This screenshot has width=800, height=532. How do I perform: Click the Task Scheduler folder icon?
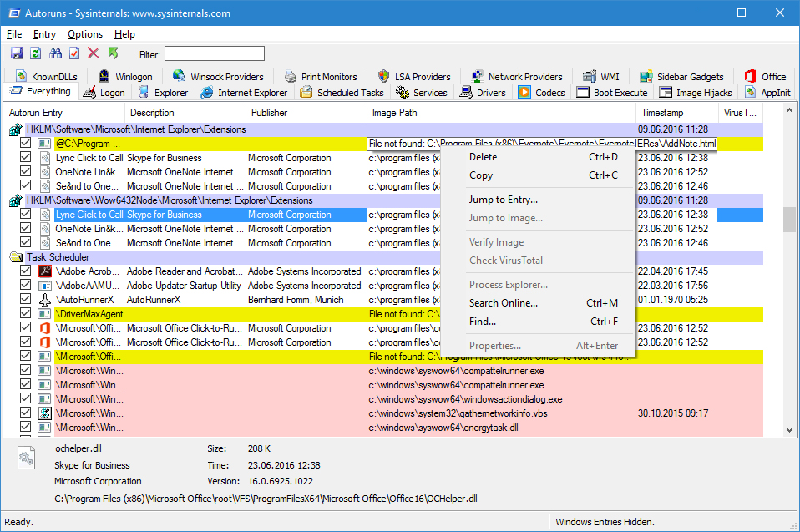click(x=15, y=257)
